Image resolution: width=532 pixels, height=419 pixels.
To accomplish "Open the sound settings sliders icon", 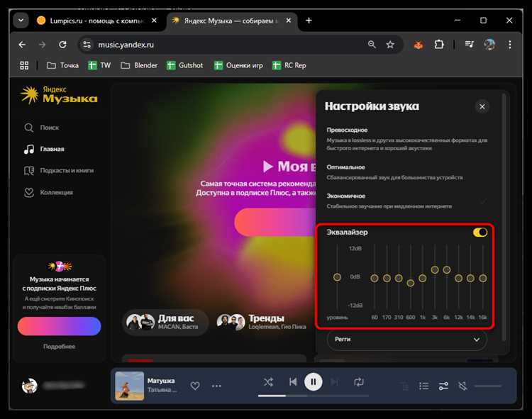I will (x=443, y=386).
